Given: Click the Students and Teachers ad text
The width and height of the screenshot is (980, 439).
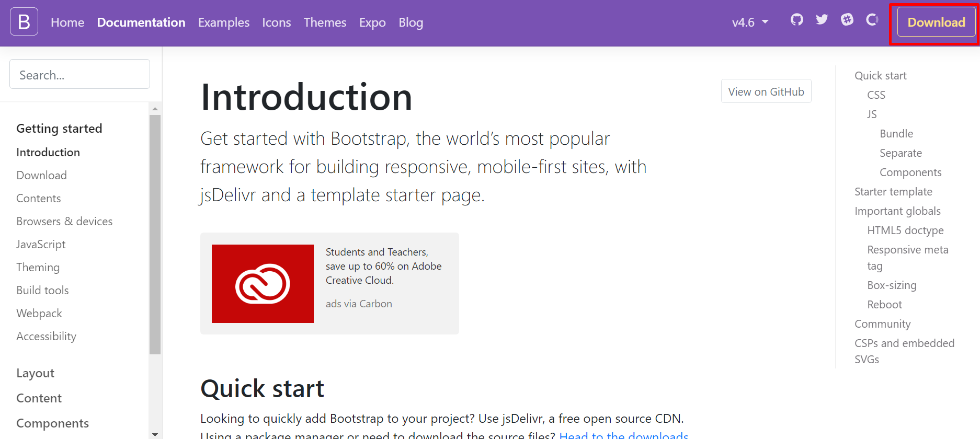Looking at the screenshot, I should click(x=383, y=266).
